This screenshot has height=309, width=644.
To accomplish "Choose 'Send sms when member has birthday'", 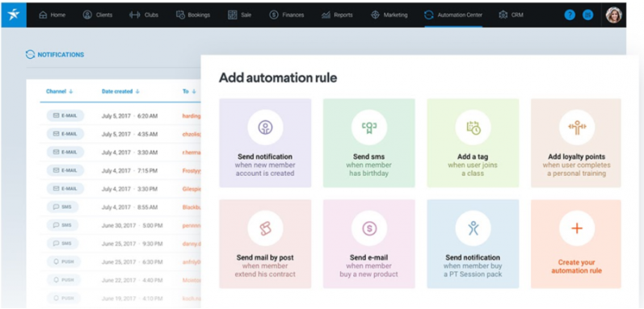I will (368, 143).
